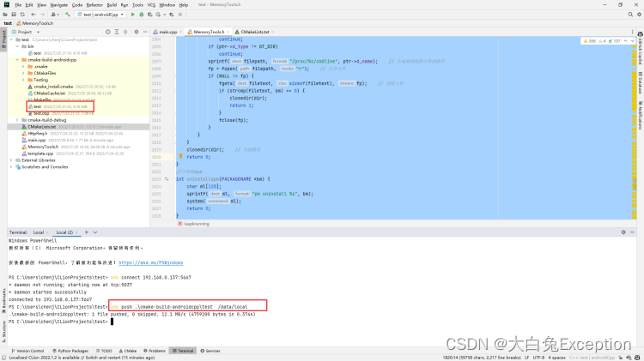644x361 pixels.
Task: Click the Build hammer icon
Action: [x=68, y=15]
